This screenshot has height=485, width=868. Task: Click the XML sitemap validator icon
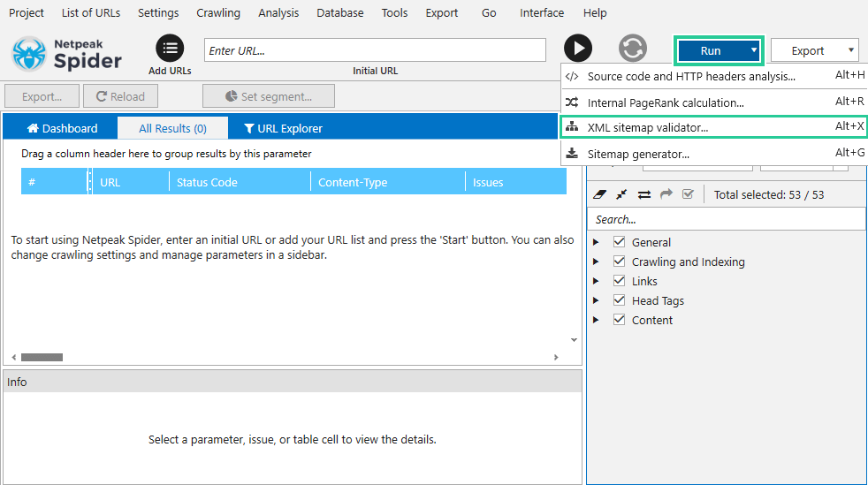click(x=572, y=127)
